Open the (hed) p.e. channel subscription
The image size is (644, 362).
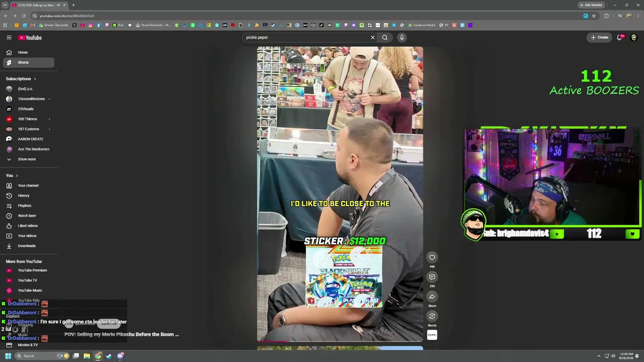[x=28, y=88]
